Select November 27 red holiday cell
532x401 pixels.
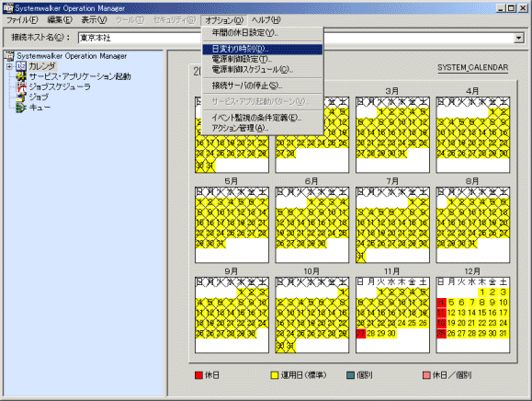coord(361,334)
